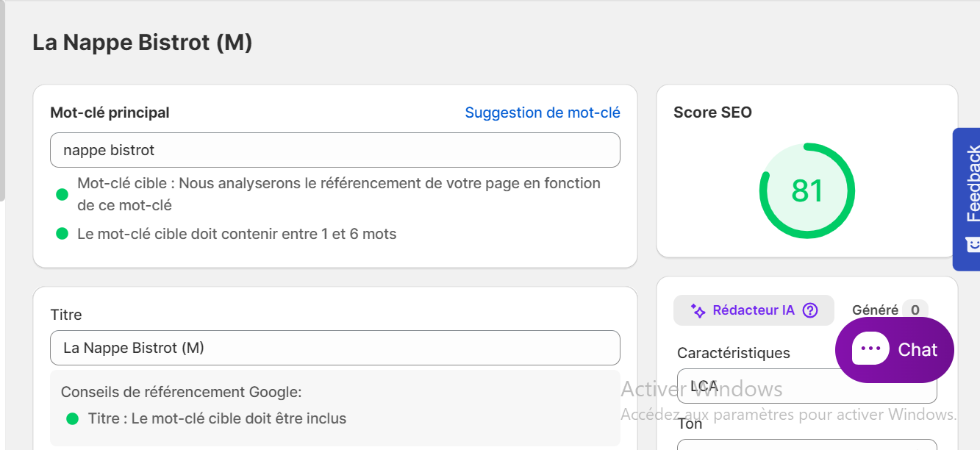The width and height of the screenshot is (980, 450).
Task: Click the smiley icon on Feedback tab
Action: (973, 243)
